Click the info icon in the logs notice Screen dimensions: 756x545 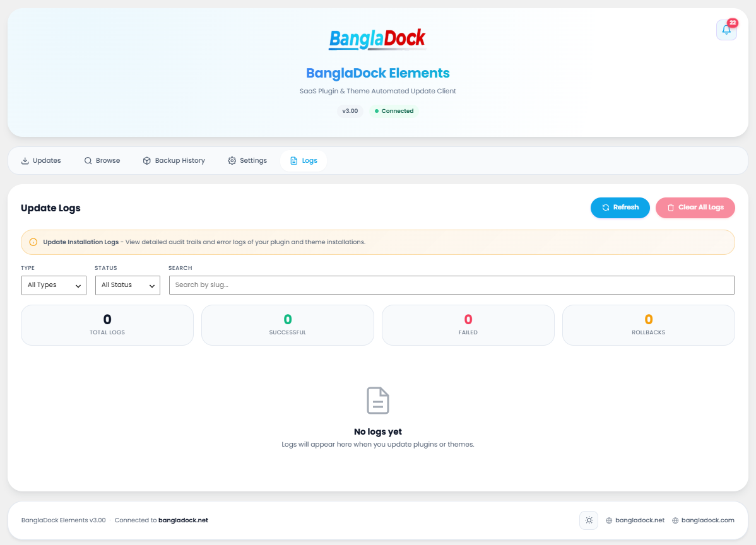(33, 242)
